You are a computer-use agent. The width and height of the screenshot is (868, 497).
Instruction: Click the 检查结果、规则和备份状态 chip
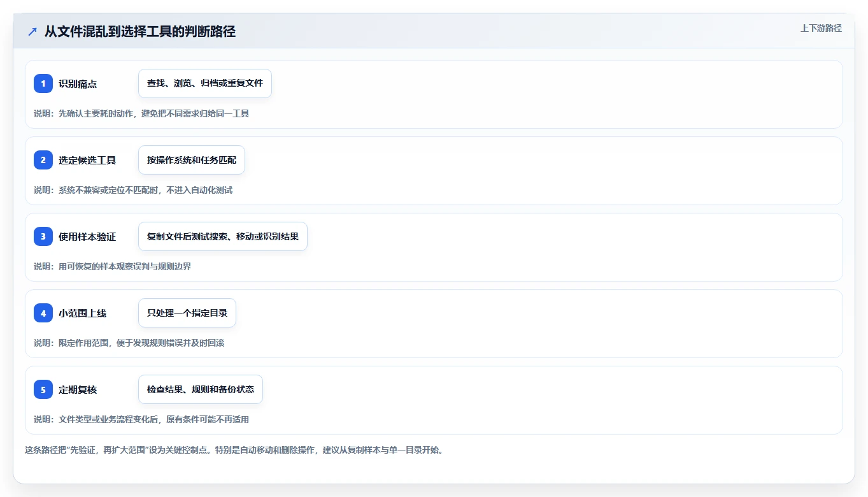[x=201, y=389]
